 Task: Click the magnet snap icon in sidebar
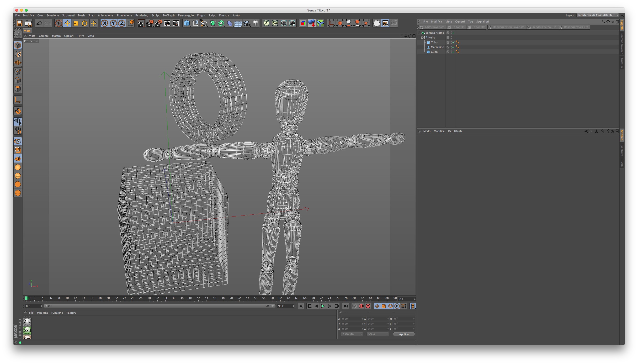(18, 111)
